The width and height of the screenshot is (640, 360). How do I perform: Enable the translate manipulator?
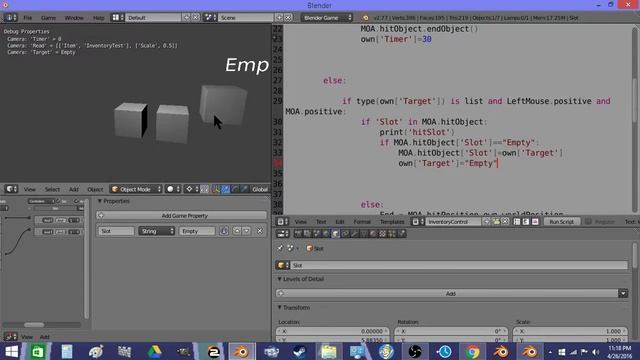pos(225,189)
